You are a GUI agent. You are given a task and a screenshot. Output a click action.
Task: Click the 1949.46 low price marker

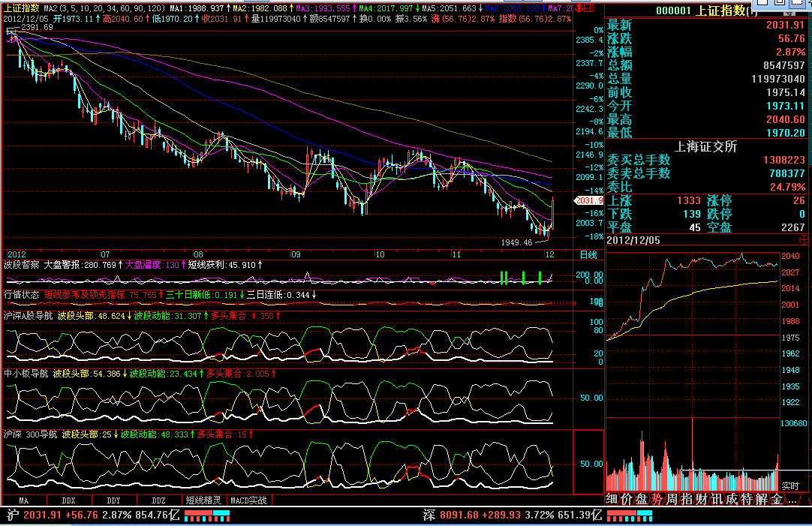[516, 242]
